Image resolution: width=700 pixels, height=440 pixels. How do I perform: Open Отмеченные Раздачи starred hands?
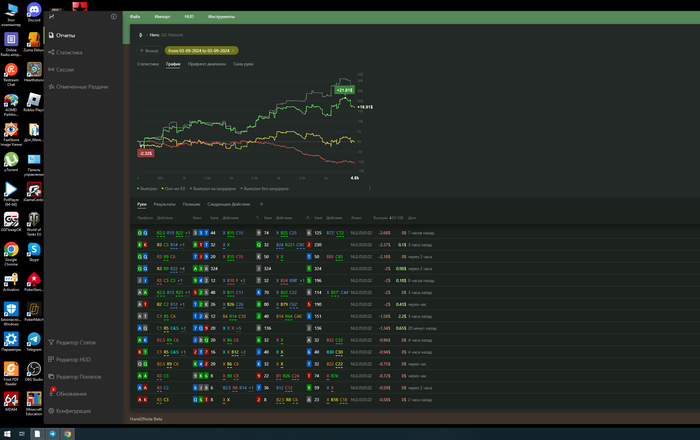[x=82, y=87]
